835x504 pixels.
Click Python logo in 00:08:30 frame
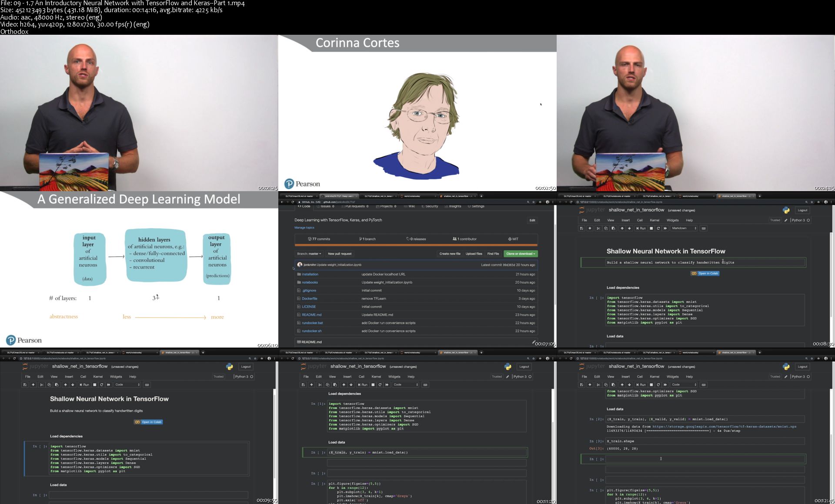coord(786,210)
